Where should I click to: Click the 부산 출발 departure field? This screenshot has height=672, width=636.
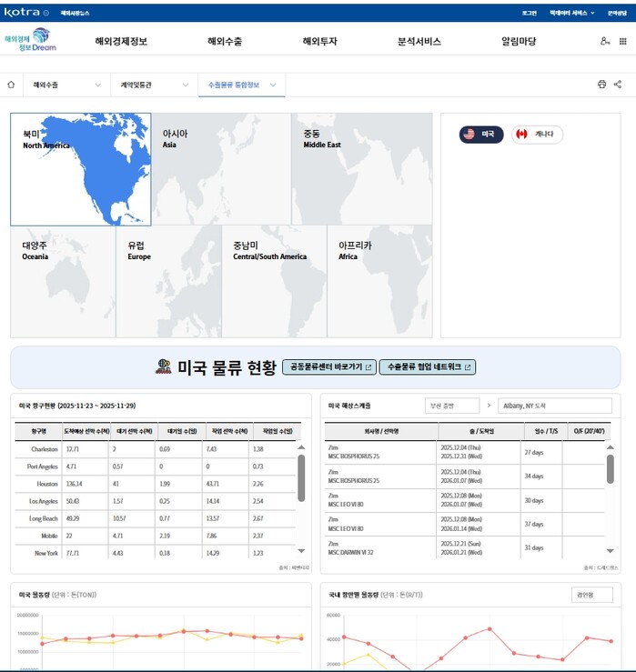451,406
